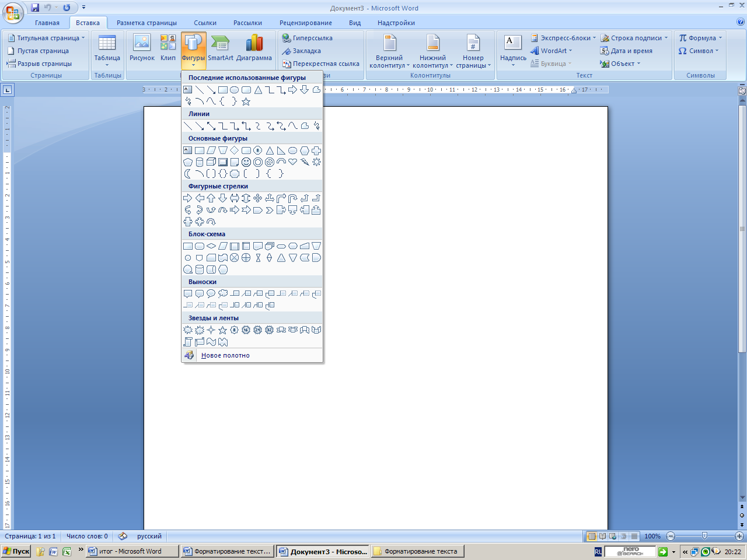Click the Рисунок (Picture) ribbon icon
747x560 pixels.
point(142,48)
